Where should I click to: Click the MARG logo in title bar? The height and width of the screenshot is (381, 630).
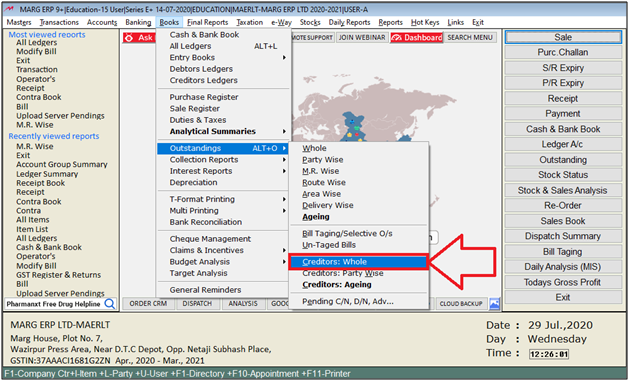click(x=8, y=9)
